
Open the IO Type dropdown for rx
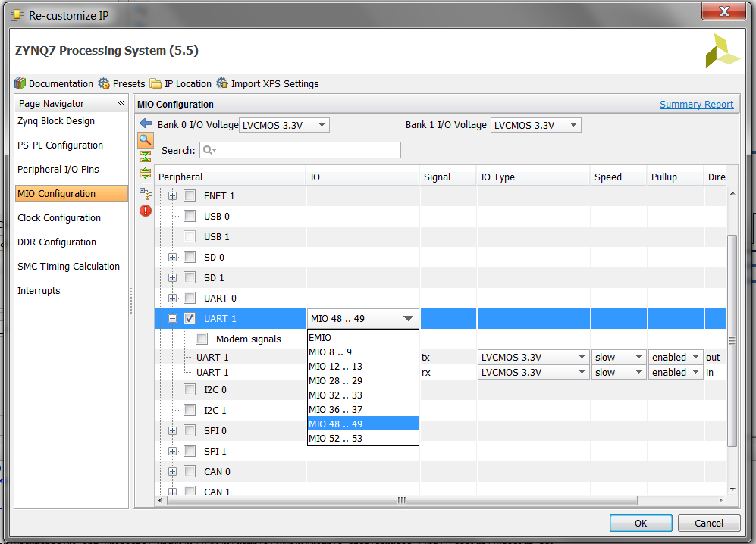pyautogui.click(x=533, y=373)
